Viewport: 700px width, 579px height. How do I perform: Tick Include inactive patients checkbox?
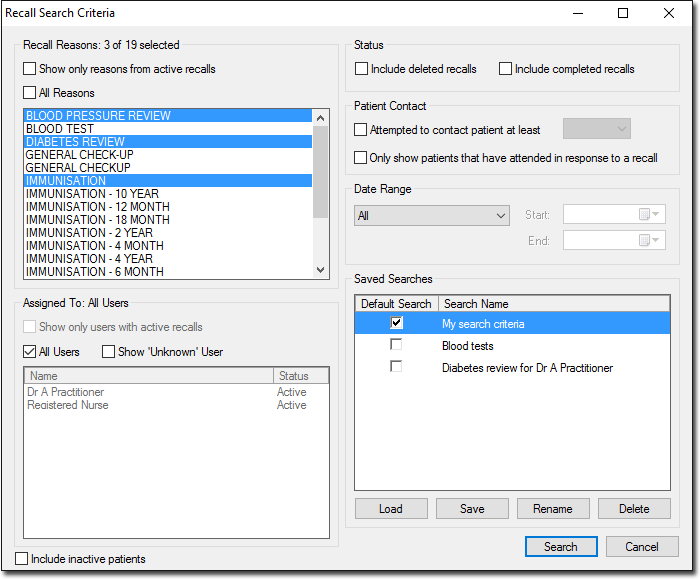[22, 559]
